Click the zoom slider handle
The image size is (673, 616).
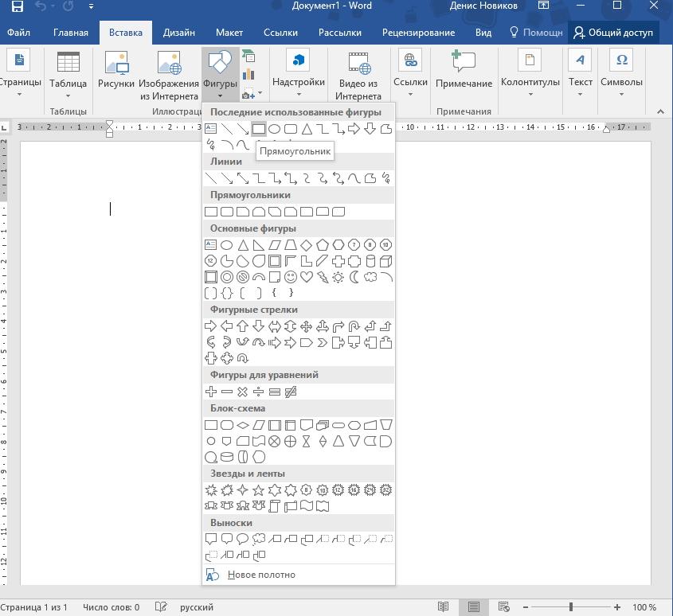[570, 607]
